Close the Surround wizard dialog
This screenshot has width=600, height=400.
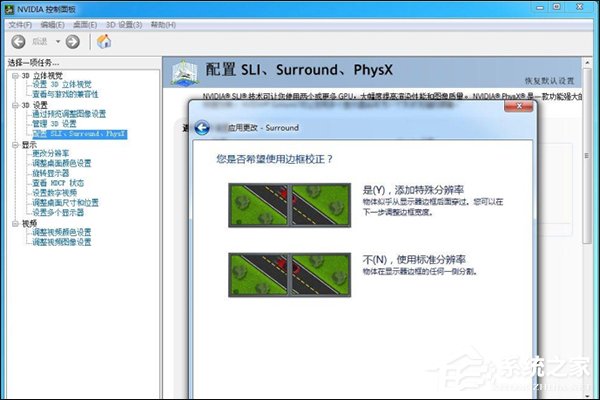[518, 106]
